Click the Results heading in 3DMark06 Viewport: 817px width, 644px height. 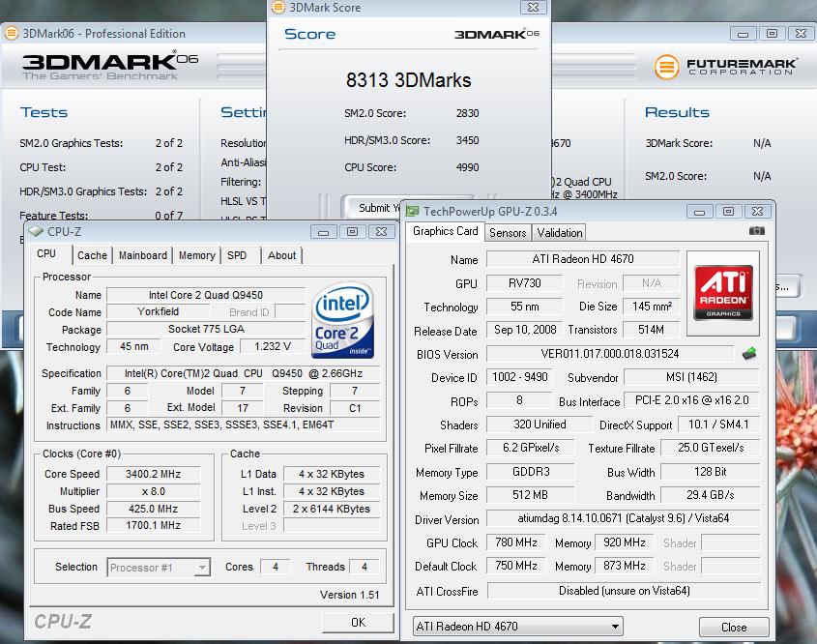(x=677, y=112)
